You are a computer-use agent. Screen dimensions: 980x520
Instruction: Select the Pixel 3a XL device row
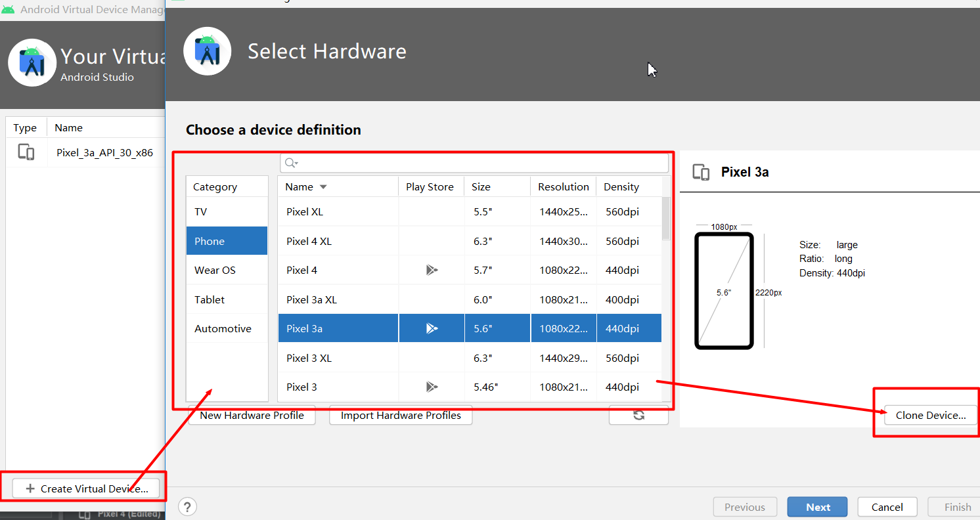(470, 299)
